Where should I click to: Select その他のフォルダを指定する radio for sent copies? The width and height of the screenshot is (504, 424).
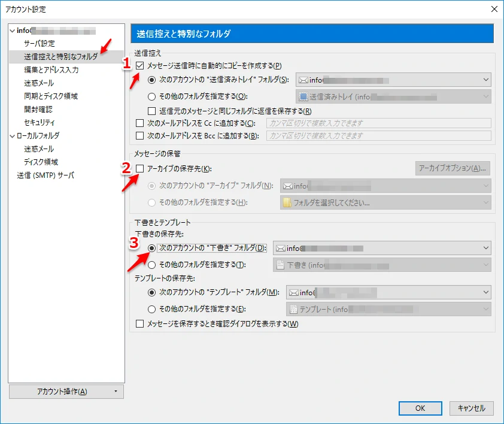point(152,96)
